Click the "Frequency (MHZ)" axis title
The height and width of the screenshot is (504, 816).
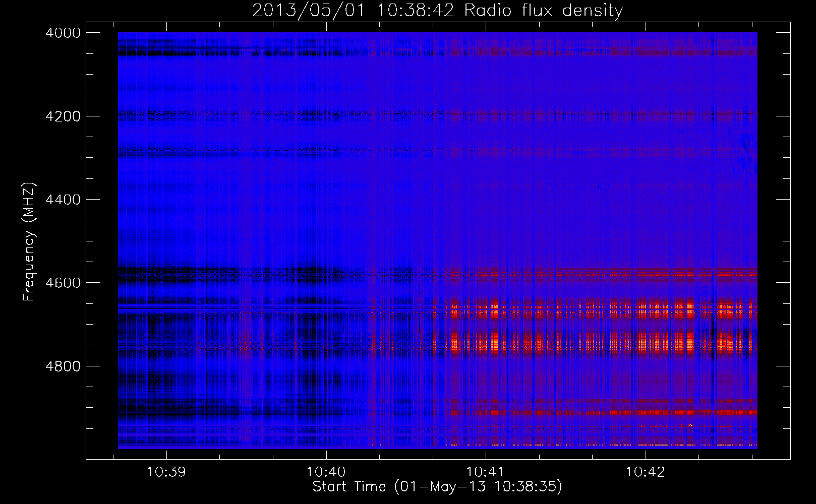29,242
